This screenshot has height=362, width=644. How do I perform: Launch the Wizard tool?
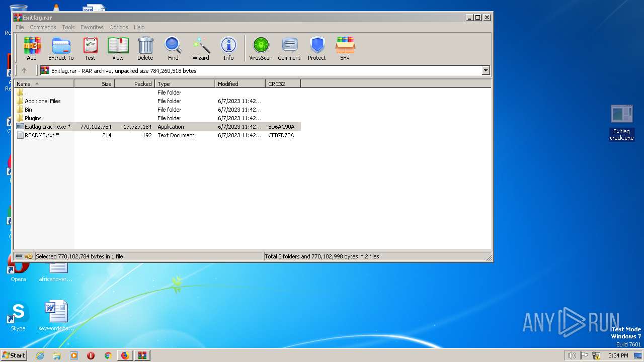click(x=201, y=49)
